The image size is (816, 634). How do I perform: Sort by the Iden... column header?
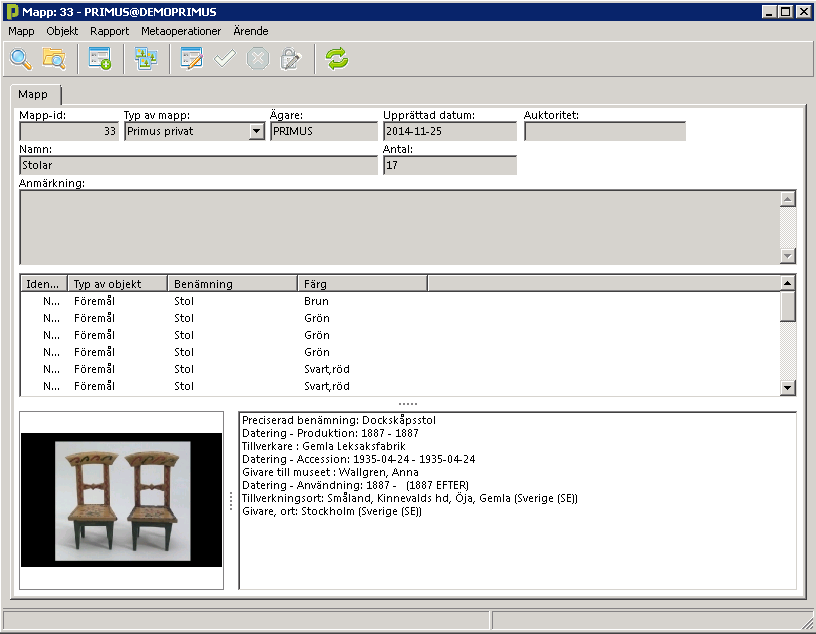(44, 284)
